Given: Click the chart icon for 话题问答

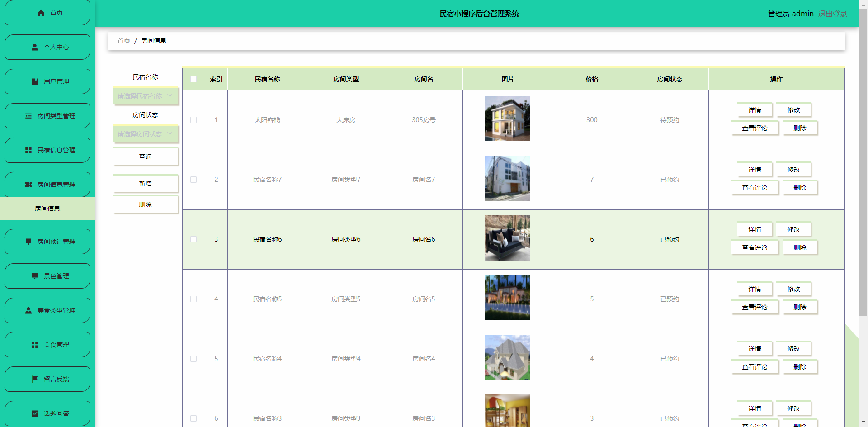Looking at the screenshot, I should coord(35,413).
